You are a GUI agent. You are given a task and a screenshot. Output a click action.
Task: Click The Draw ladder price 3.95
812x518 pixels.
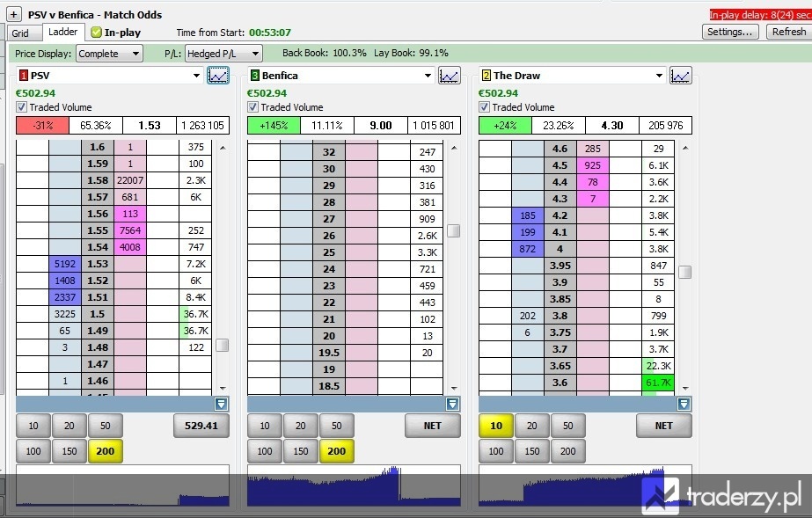click(x=560, y=266)
